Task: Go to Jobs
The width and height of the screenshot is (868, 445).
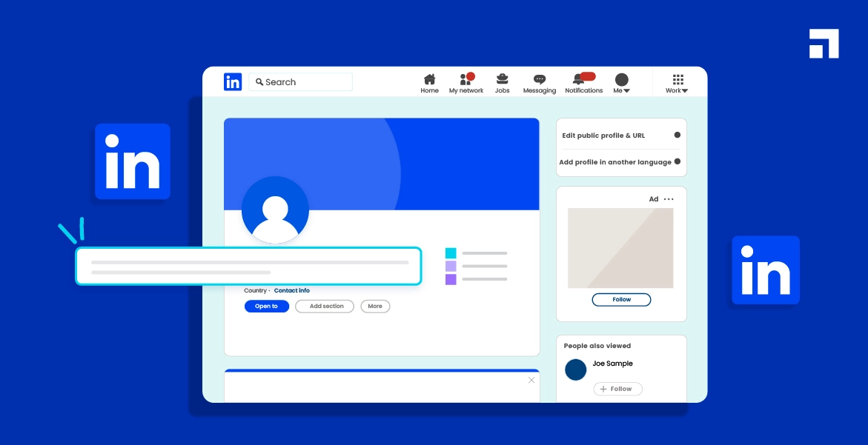Action: point(502,84)
